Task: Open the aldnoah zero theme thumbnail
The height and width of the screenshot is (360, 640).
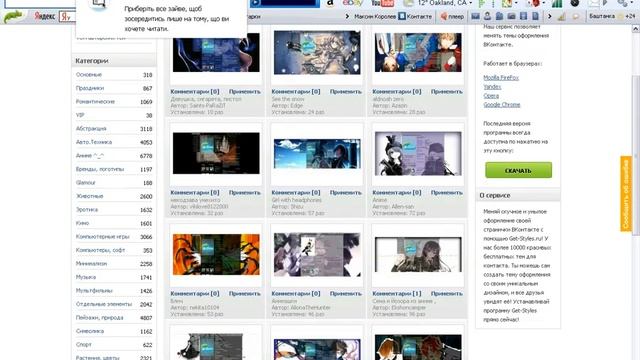Action: [x=418, y=52]
